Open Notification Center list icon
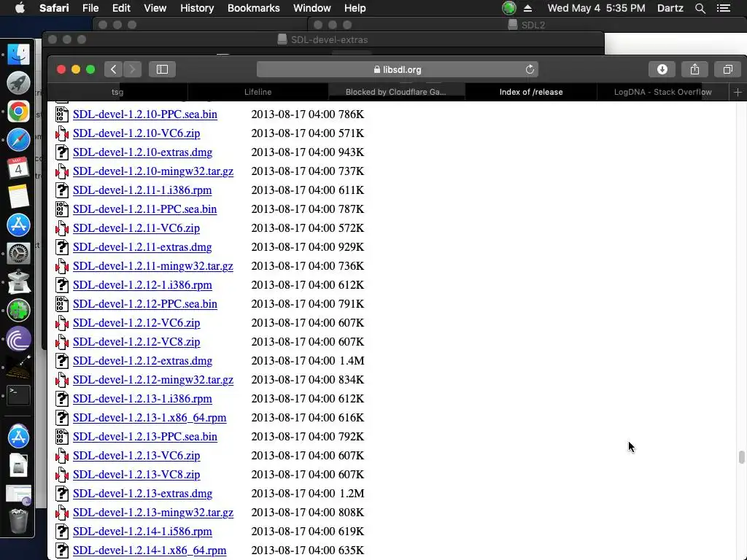 click(x=723, y=8)
